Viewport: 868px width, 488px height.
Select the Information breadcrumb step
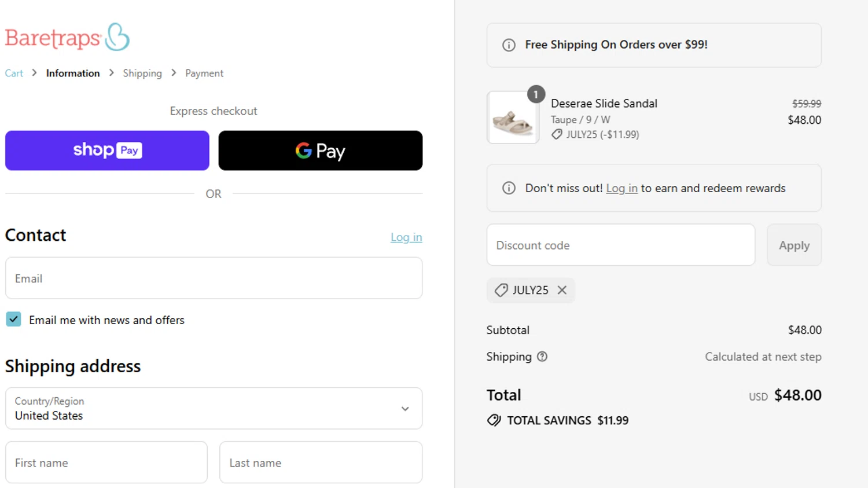(73, 73)
